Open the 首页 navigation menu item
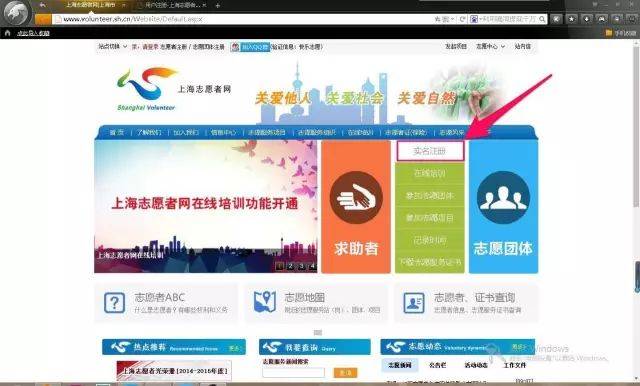The width and height of the screenshot is (640, 386). point(116,132)
